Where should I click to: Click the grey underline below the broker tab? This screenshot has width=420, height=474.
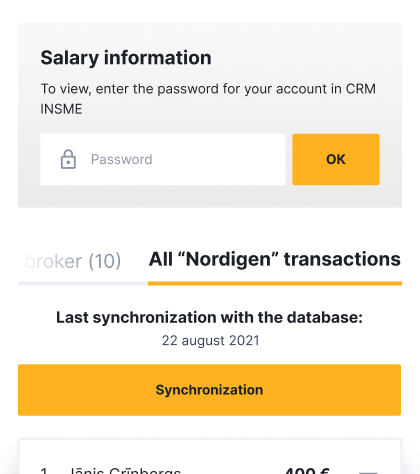(83, 284)
